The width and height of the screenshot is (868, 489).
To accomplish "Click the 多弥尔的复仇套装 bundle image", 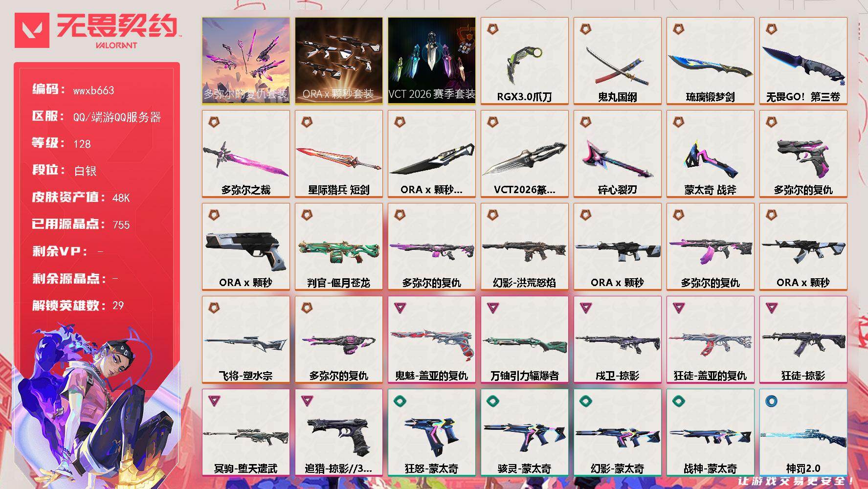I will pos(245,61).
